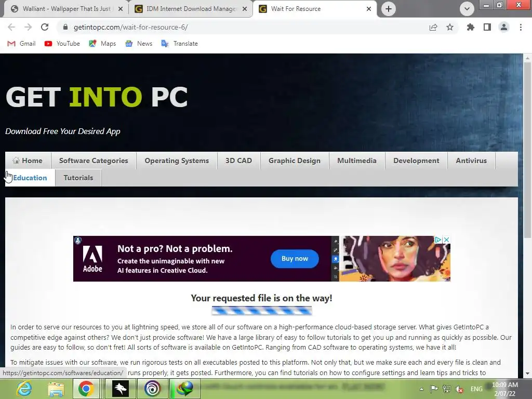Open the Extensions puzzle icon
This screenshot has width=532, height=399.
tap(470, 27)
